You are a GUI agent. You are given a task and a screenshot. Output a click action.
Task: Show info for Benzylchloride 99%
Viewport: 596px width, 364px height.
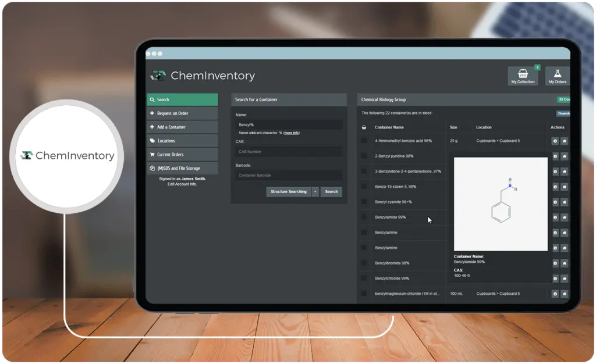(x=555, y=279)
